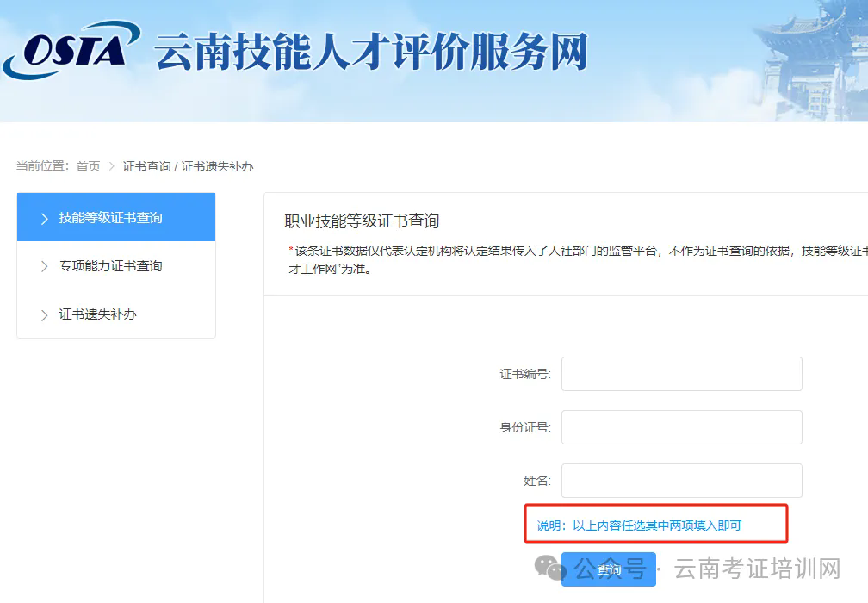
Task: Return to 首页 via the breadcrumb
Action: [88, 166]
